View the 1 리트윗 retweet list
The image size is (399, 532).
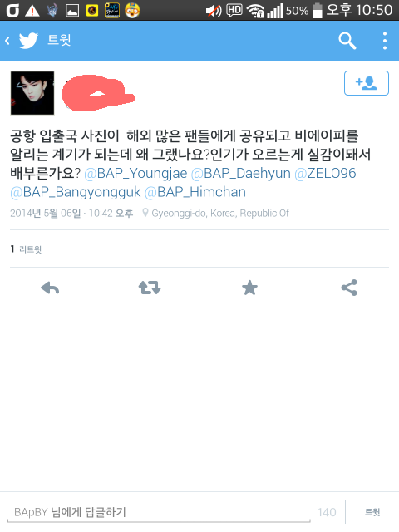click(26, 249)
